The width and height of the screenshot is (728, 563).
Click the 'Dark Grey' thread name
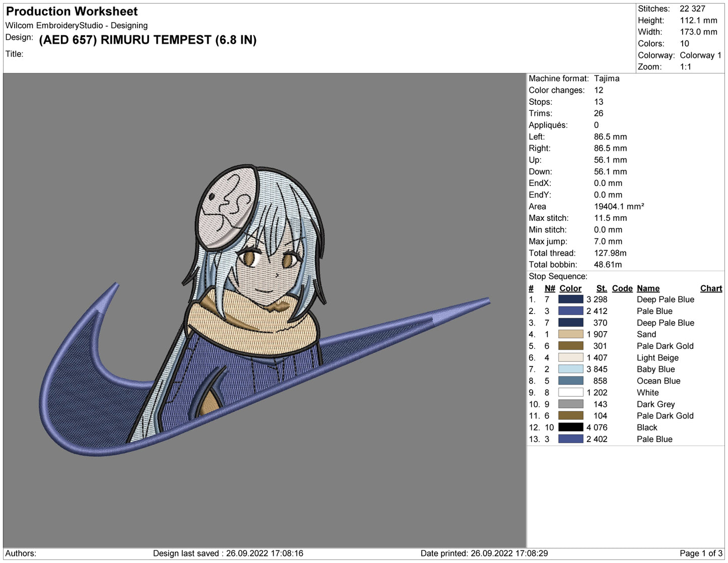[655, 404]
